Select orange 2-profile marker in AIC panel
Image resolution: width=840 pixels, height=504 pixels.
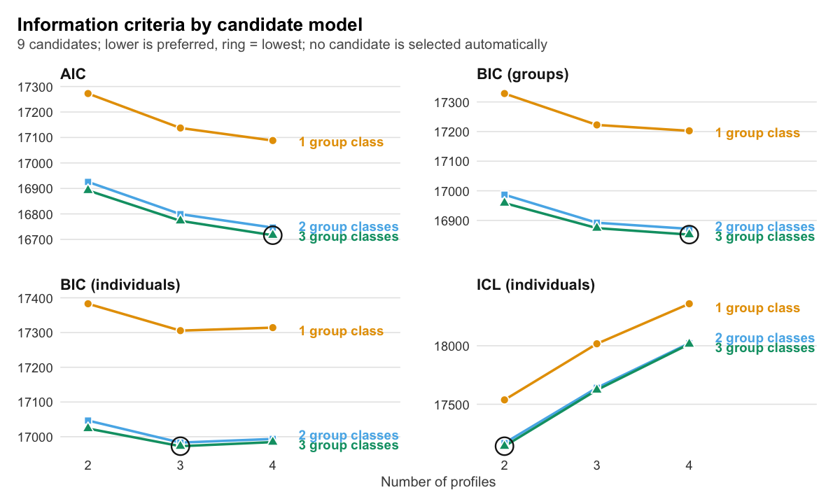88,94
